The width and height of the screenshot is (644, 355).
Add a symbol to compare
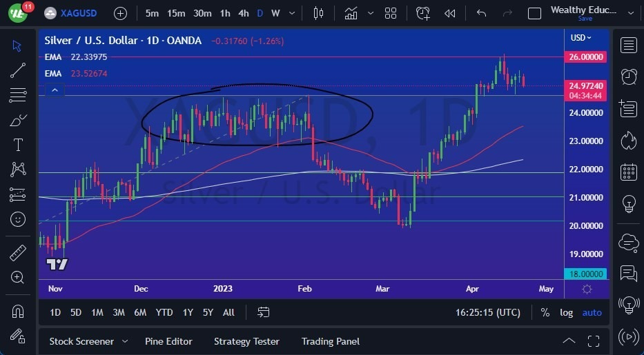coord(120,14)
